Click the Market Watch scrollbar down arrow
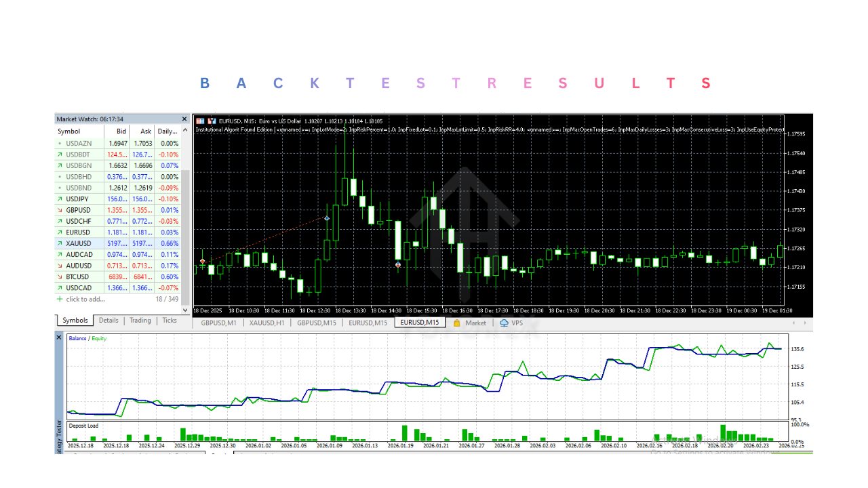 tap(184, 308)
